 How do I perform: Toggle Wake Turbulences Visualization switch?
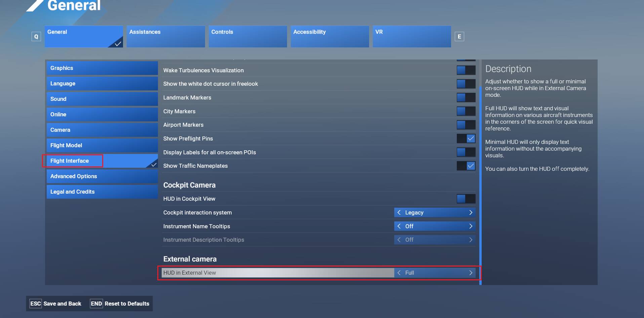pyautogui.click(x=466, y=70)
